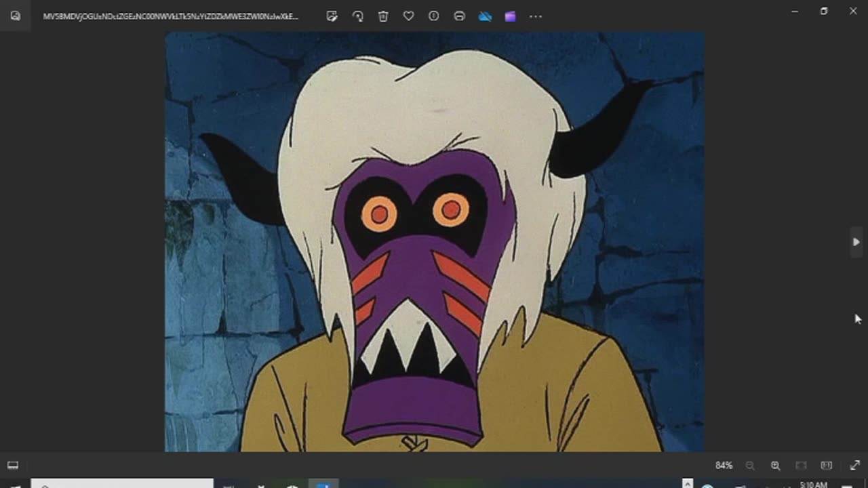
Task: Go to the next image arrow
Action: [x=856, y=242]
